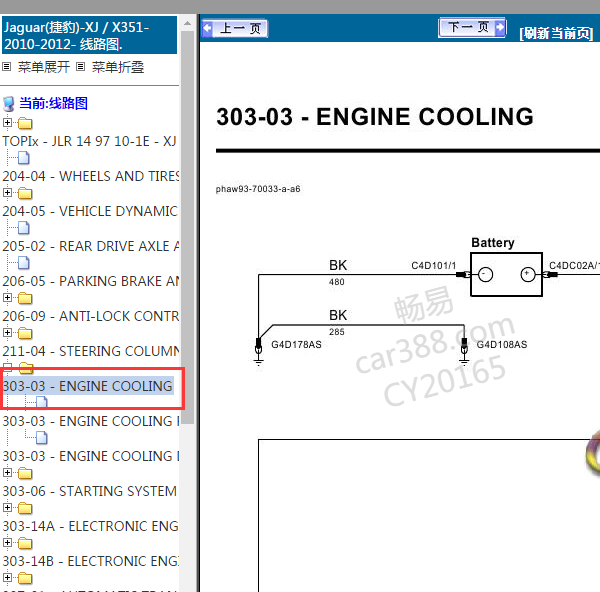Click the Battery label text

click(493, 243)
